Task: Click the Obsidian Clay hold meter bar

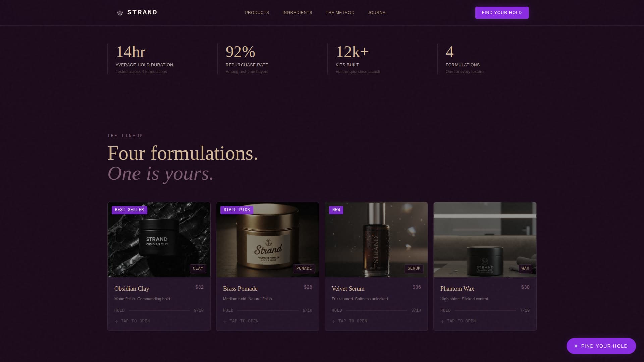Action: (x=159, y=311)
